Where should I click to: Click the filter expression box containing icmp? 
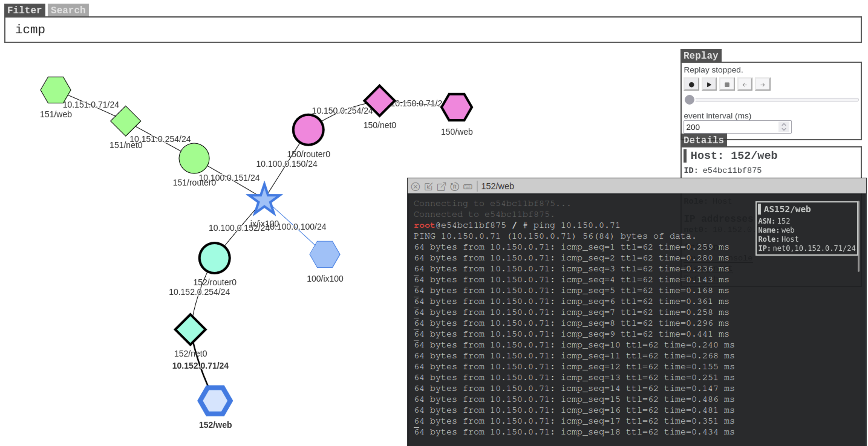point(433,30)
